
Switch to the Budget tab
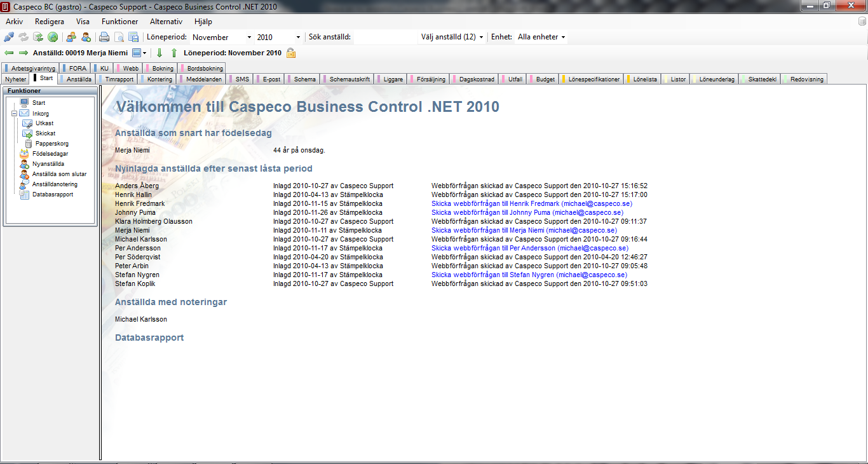543,79
